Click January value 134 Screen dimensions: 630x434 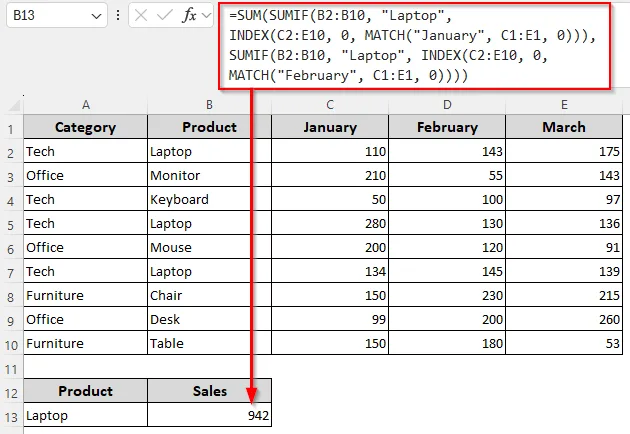point(330,271)
